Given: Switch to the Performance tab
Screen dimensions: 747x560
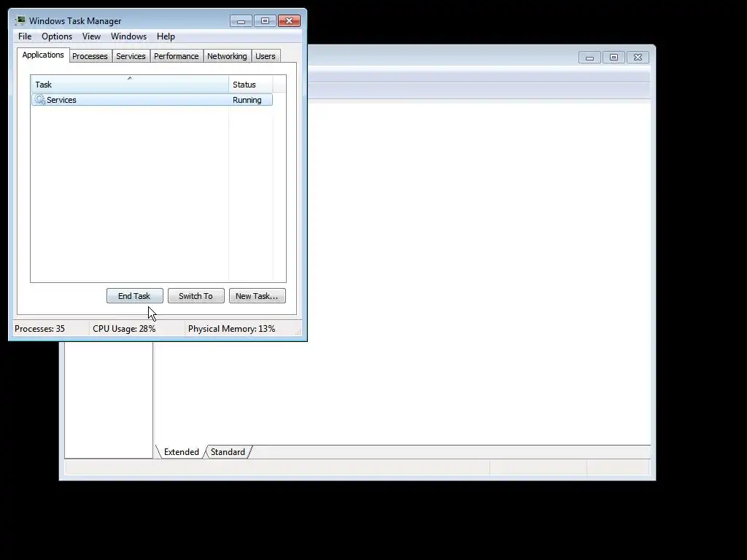Looking at the screenshot, I should click(176, 56).
